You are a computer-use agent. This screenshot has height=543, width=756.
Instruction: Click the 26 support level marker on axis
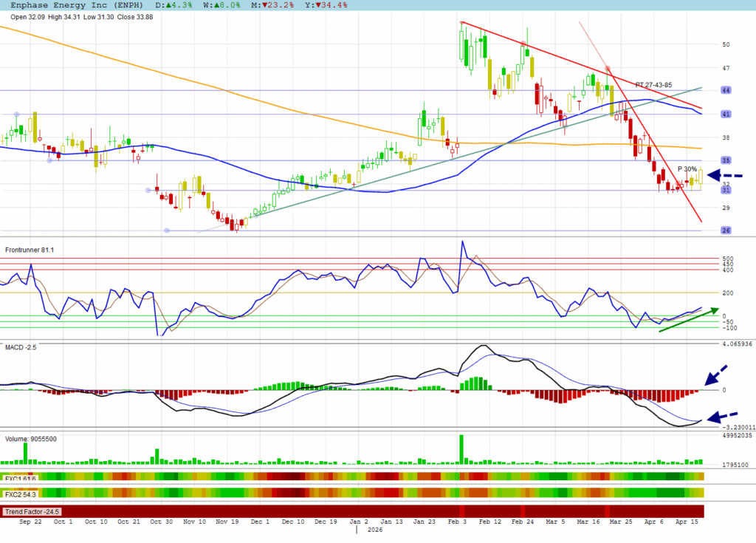(726, 230)
